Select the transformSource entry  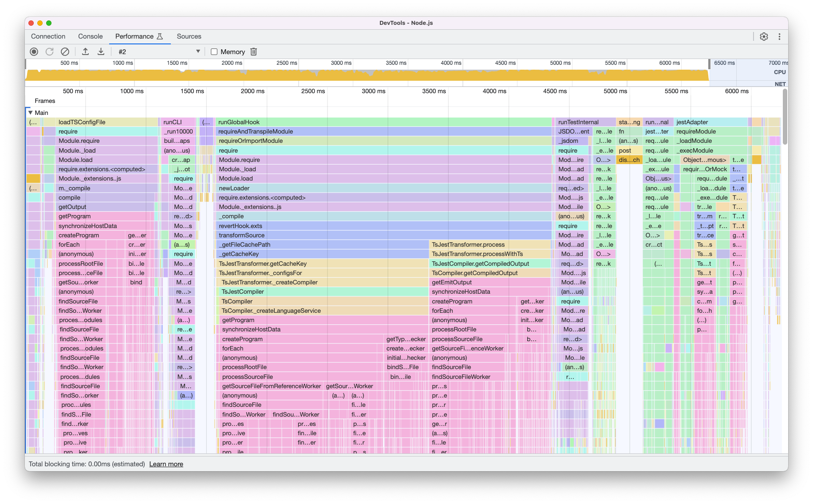coord(384,235)
